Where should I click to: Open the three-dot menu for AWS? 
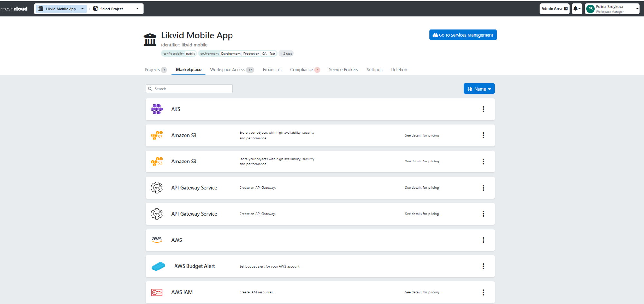click(483, 240)
